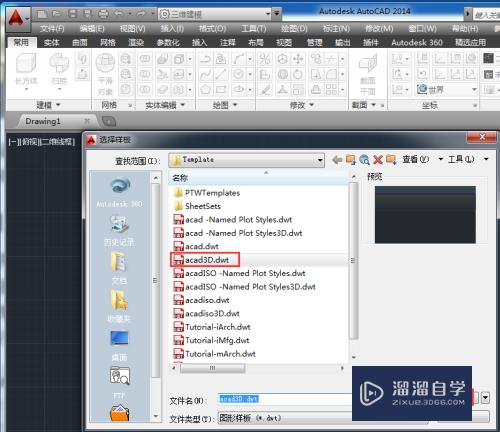This screenshot has width=500, height=432.
Task: Click the viewport label 俯视 control
Action: tap(30, 142)
